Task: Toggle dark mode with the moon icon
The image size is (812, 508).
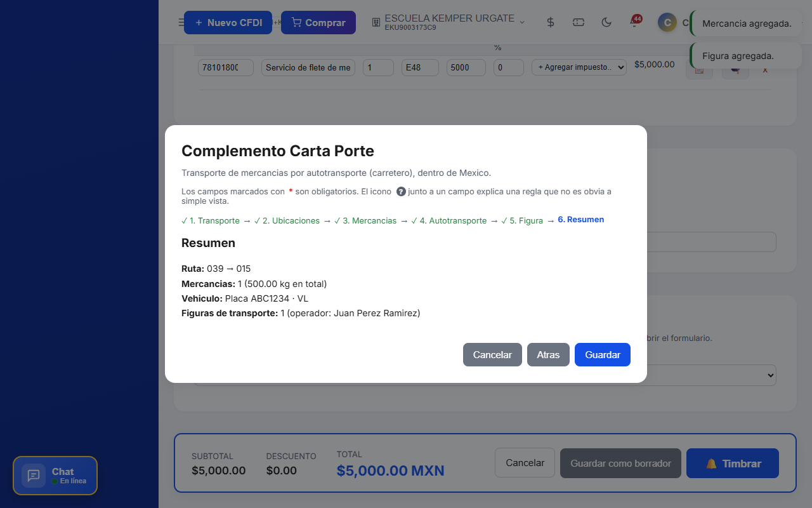Action: (x=606, y=22)
